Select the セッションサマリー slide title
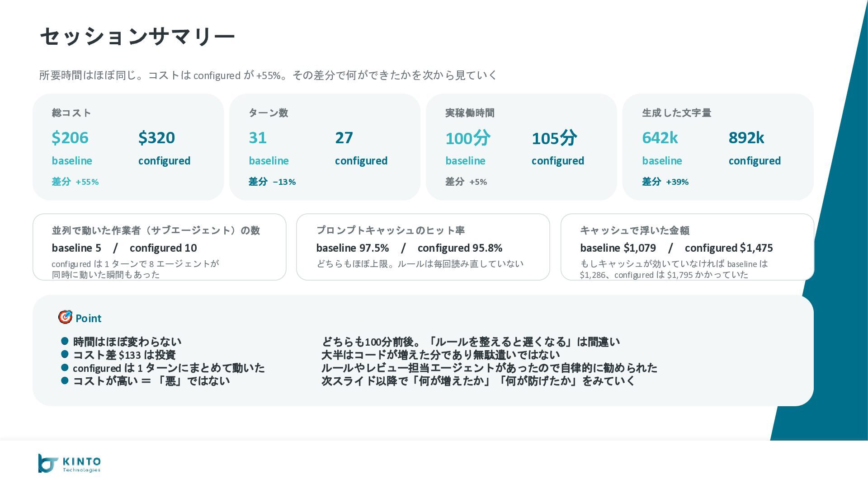 pos(137,36)
